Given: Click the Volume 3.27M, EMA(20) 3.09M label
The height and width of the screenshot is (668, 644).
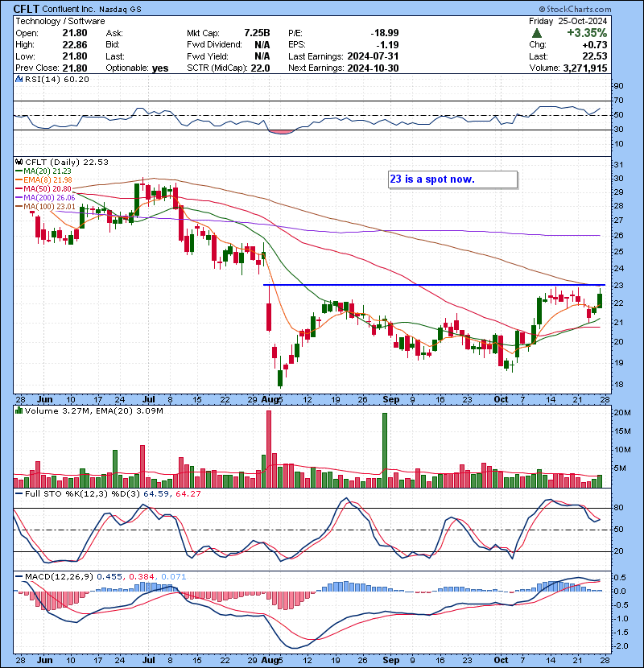Looking at the screenshot, I should tap(93, 410).
